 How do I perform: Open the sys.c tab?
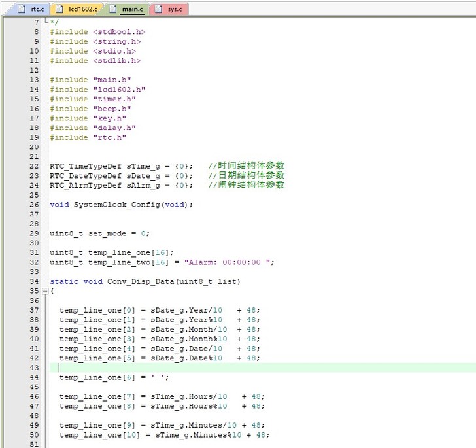pos(169,9)
